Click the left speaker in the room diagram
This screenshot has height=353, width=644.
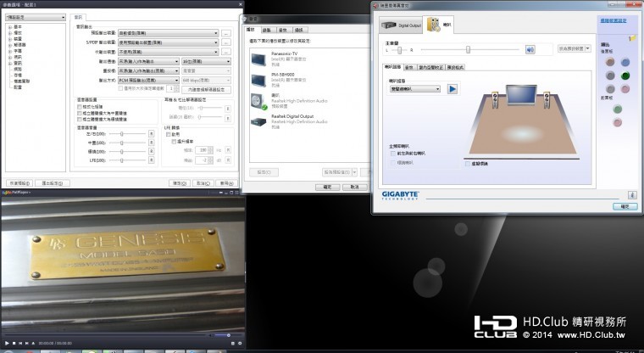495,100
